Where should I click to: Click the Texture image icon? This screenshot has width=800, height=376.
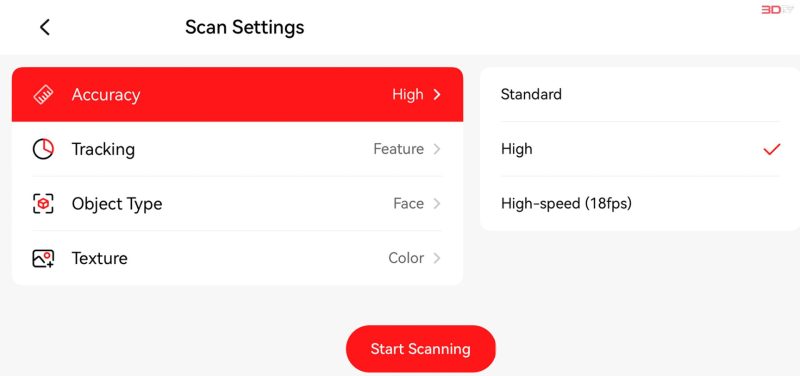coord(43,258)
